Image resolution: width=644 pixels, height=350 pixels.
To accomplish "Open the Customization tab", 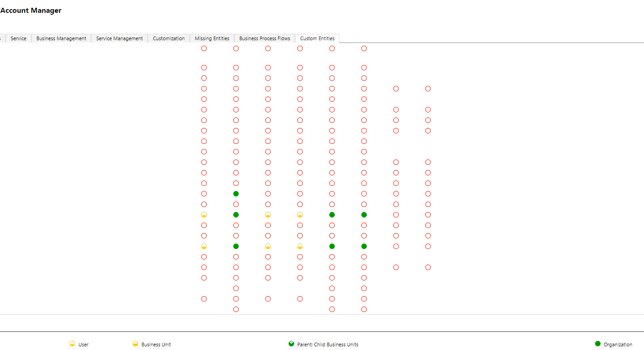I will (x=169, y=38).
